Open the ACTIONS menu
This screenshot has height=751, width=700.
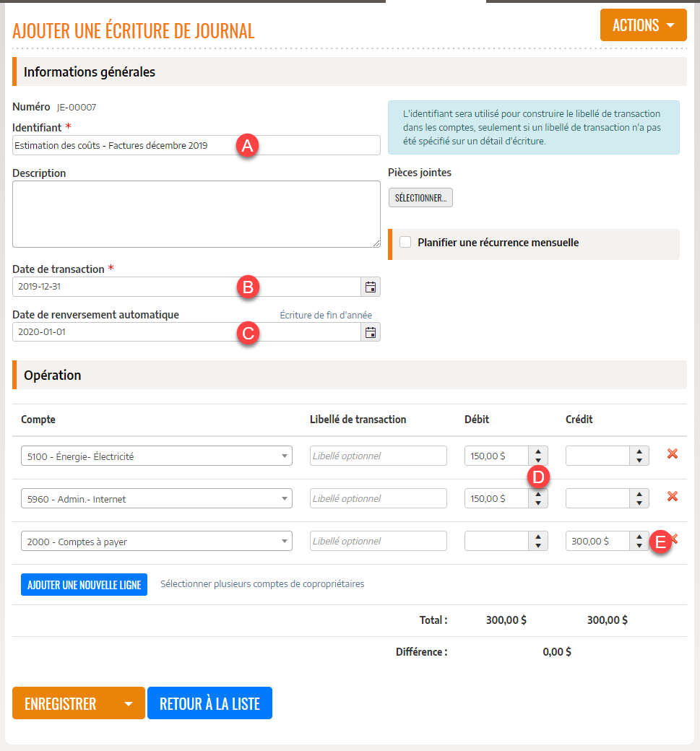pos(642,25)
